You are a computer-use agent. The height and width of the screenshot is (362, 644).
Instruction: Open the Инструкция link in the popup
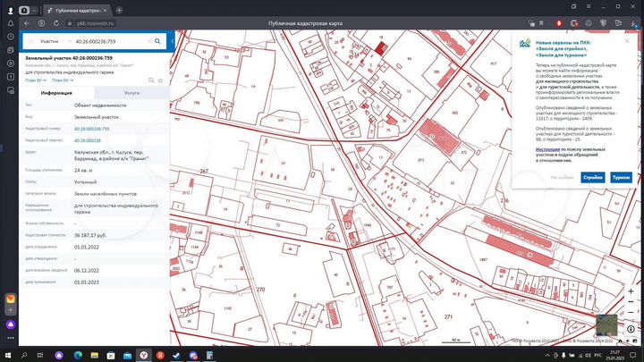pos(547,150)
